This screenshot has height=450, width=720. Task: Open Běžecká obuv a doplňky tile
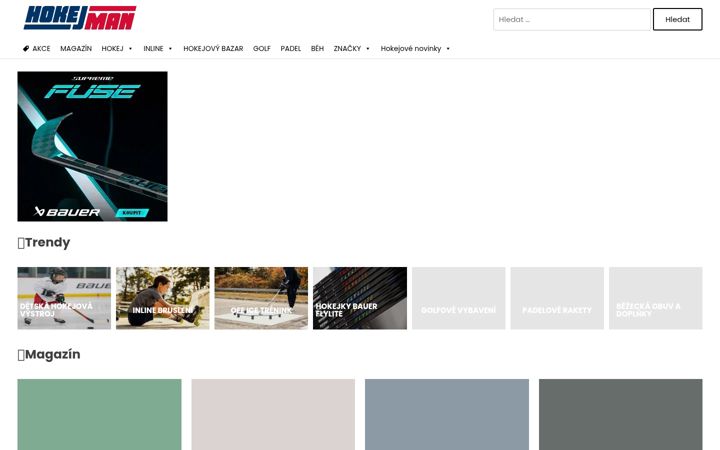(x=656, y=298)
